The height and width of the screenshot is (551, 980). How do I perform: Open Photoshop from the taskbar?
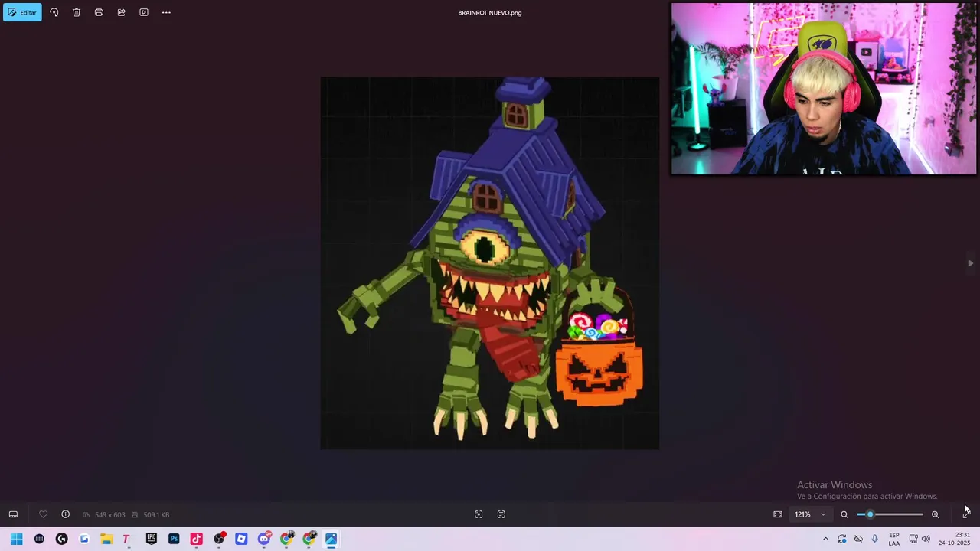tap(174, 539)
